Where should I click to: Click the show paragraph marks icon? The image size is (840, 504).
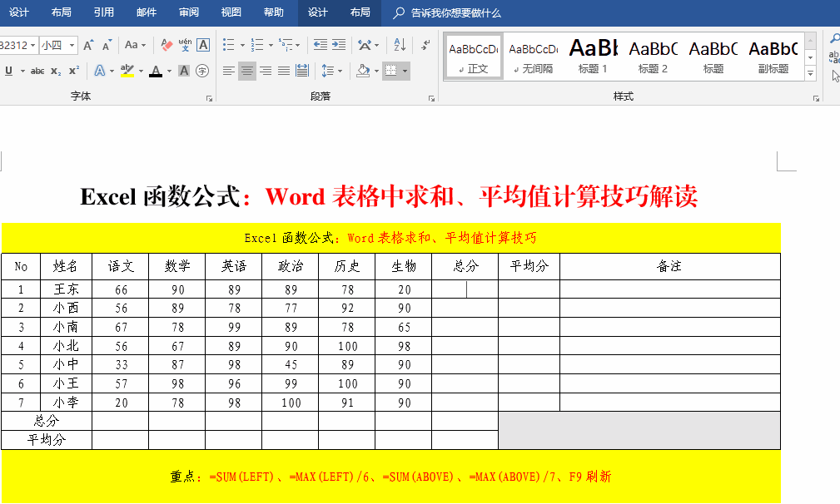pos(425,45)
